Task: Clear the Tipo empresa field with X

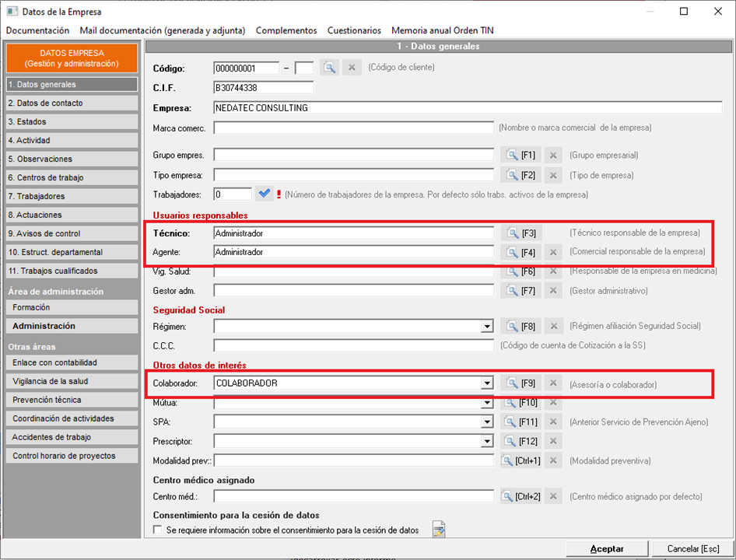Action: coord(552,175)
